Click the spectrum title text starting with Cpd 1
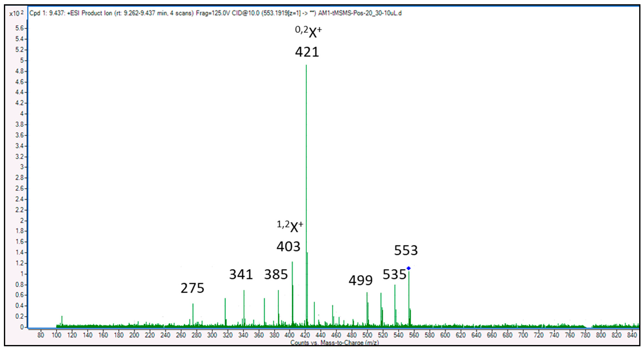This screenshot has width=644, height=350. click(x=215, y=13)
